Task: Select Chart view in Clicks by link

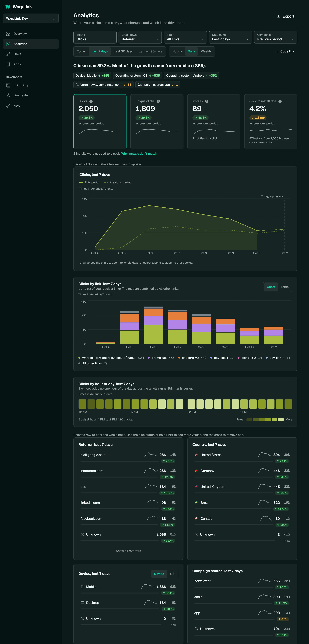Action: [271, 287]
